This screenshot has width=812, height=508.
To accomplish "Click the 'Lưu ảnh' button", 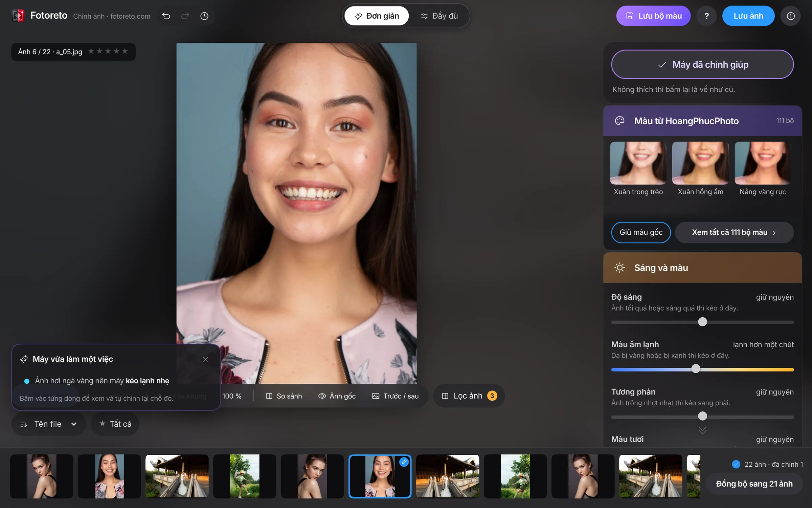I will pos(748,16).
